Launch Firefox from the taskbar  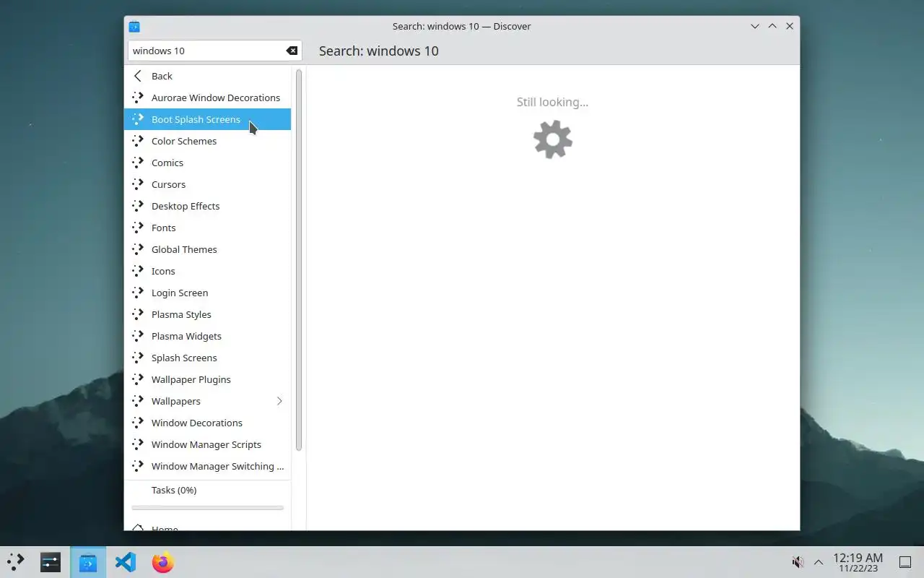coord(163,562)
